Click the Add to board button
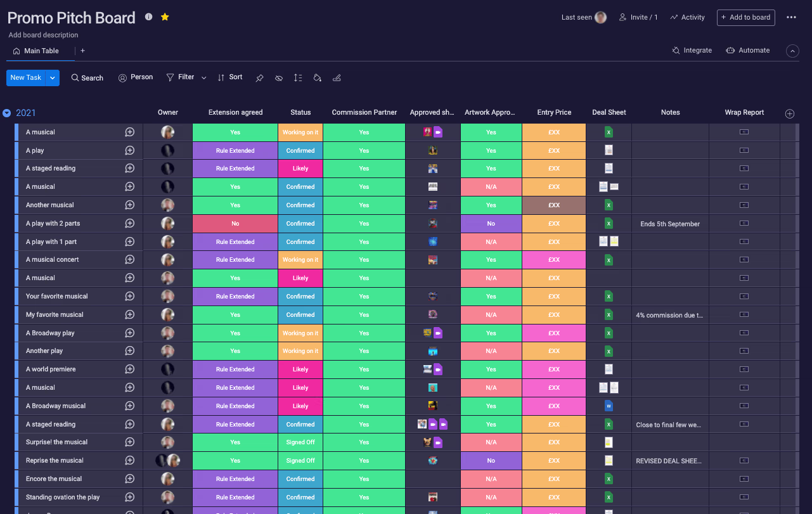Screen dimensions: 812x514 click(x=745, y=18)
